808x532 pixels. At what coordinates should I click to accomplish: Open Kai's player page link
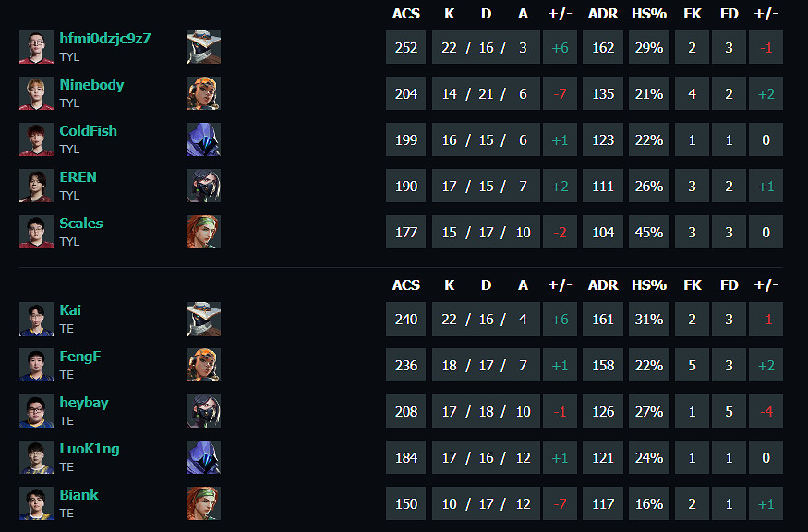coord(70,310)
